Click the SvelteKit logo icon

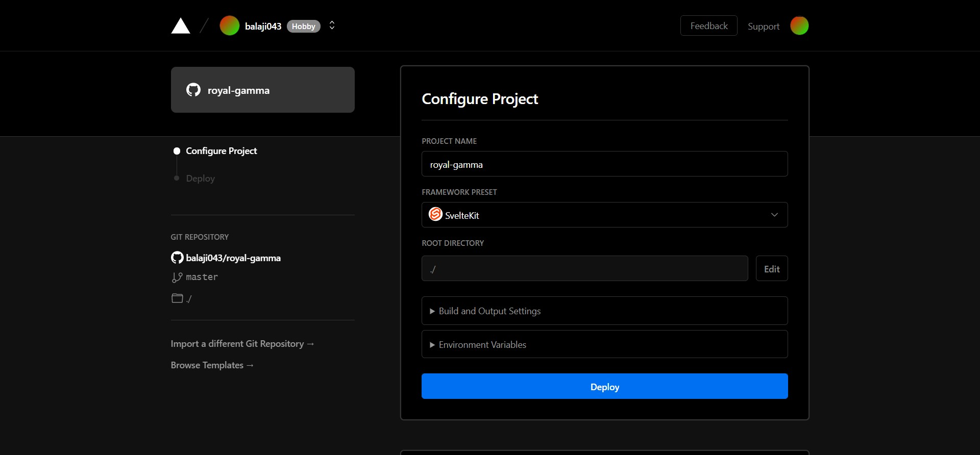coord(435,214)
